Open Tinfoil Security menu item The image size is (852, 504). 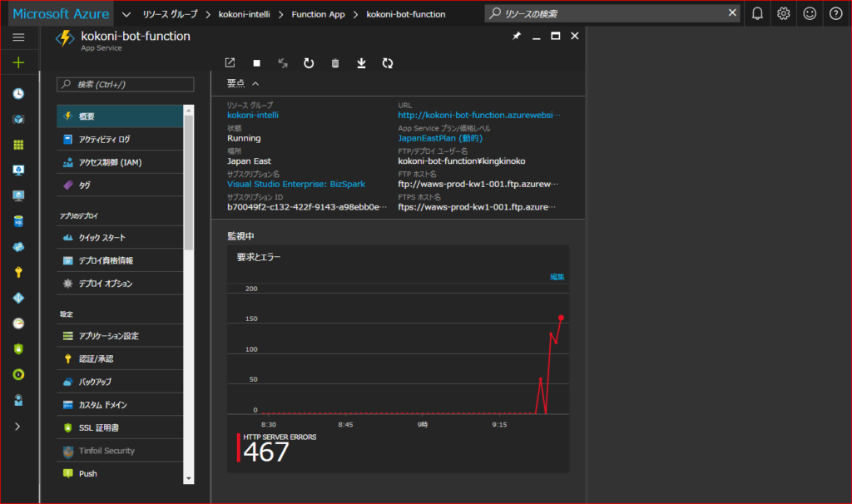click(x=120, y=451)
